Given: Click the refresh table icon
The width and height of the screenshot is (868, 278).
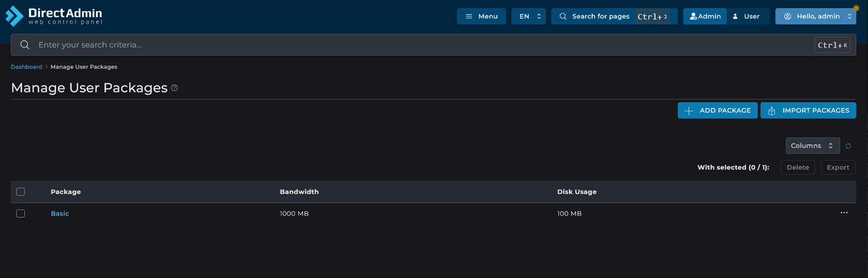Looking at the screenshot, I should [x=848, y=146].
